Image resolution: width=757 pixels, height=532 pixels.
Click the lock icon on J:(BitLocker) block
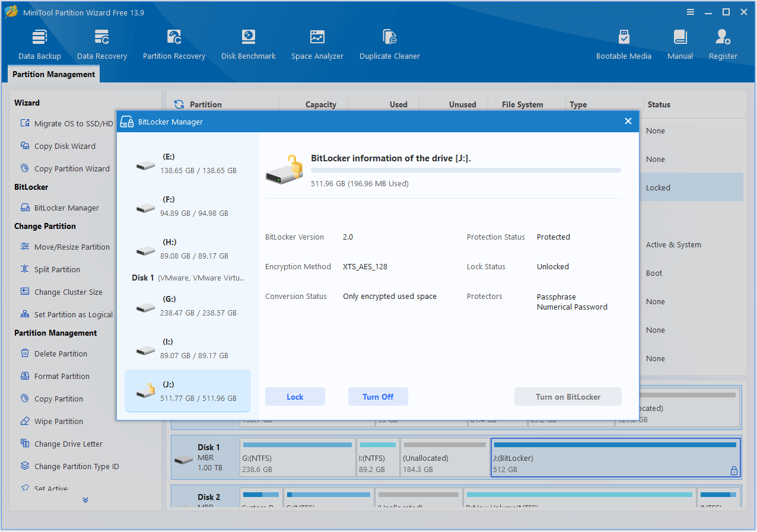tap(734, 470)
